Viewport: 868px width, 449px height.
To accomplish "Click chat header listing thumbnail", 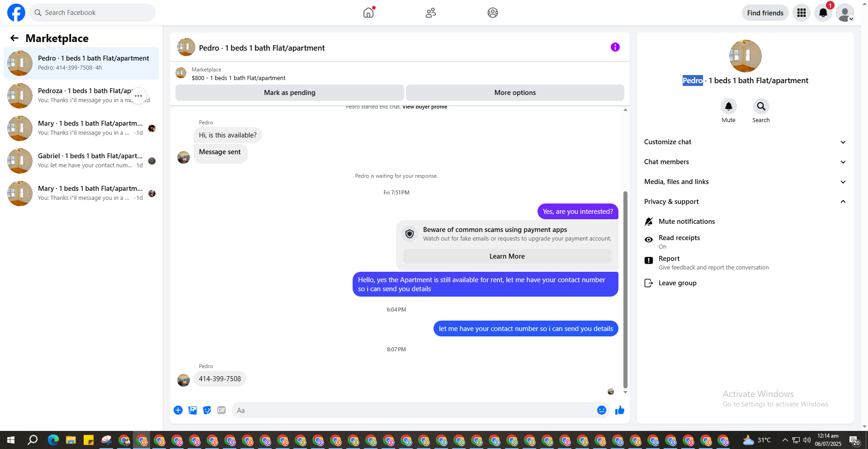I will 186,47.
